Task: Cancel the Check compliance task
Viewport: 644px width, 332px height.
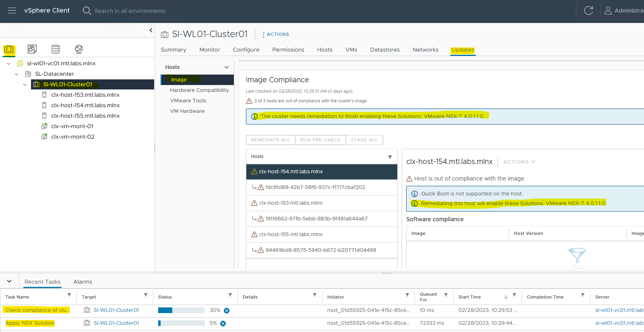Action: [227, 310]
